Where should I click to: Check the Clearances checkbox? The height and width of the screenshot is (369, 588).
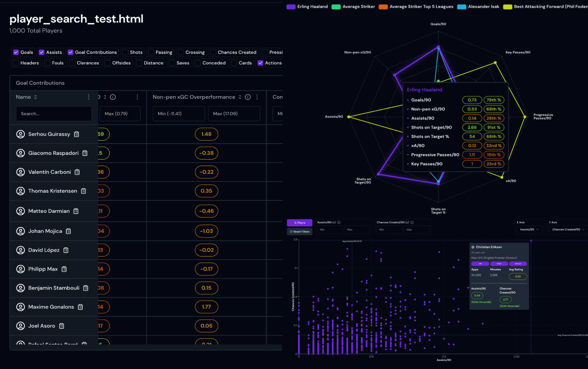point(72,63)
